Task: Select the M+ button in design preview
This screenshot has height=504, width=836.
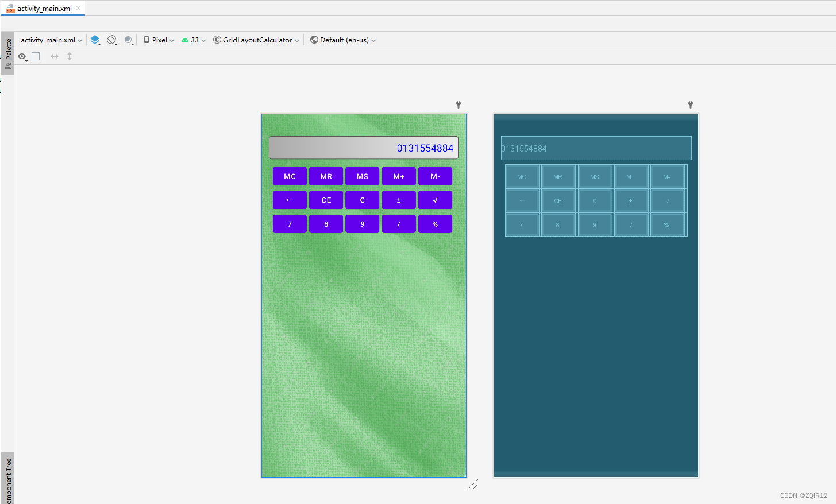Action: click(x=399, y=176)
